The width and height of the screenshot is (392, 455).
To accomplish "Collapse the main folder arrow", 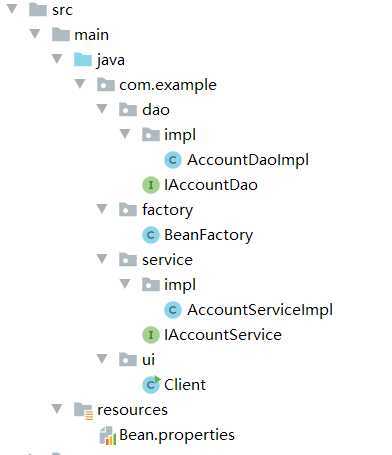I will click(x=35, y=33).
